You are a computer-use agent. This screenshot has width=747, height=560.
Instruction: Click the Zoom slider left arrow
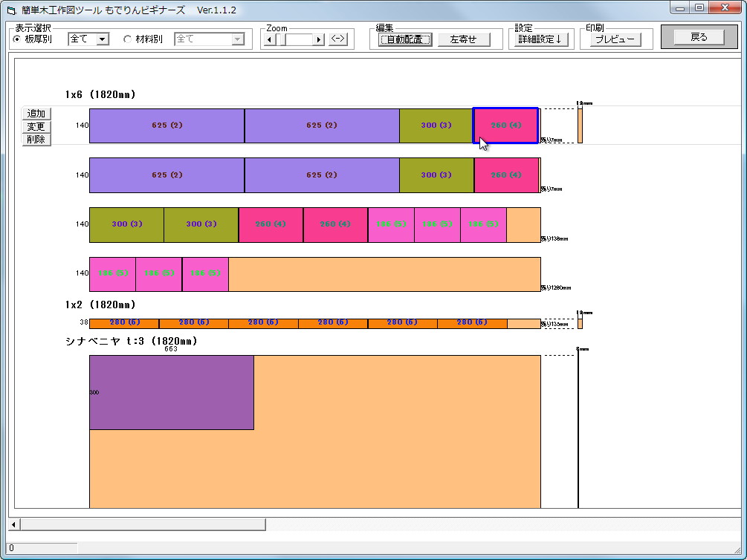pyautogui.click(x=270, y=39)
